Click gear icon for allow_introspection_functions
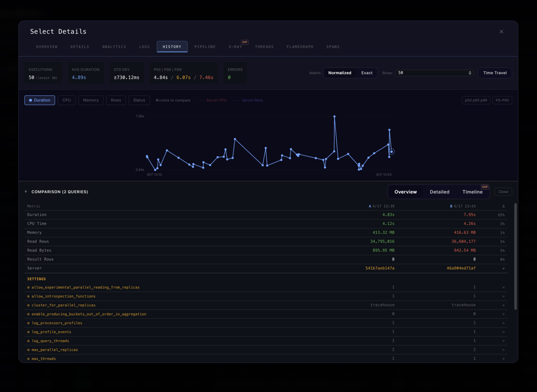Screen dimensions: 537x392 pyautogui.click(x=28, y=296)
